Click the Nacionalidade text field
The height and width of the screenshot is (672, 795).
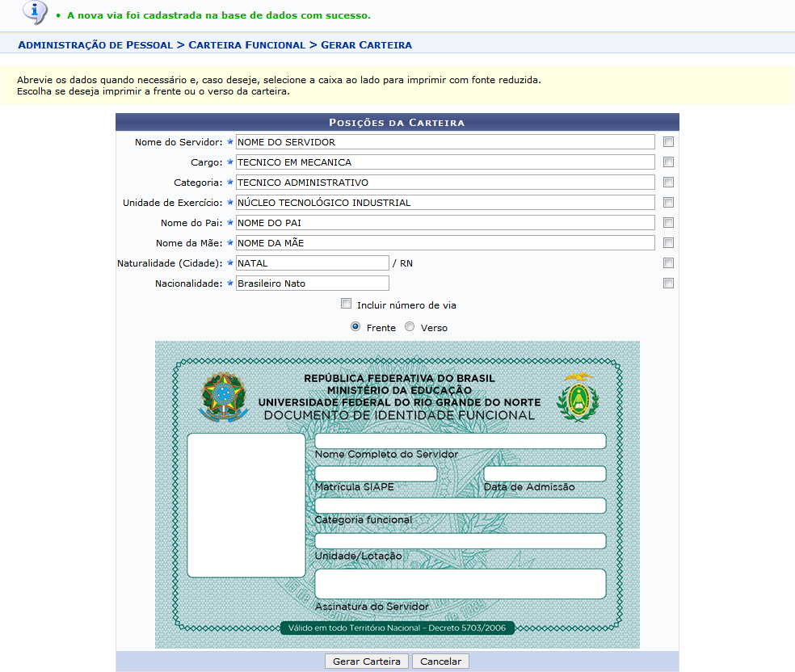tap(312, 283)
